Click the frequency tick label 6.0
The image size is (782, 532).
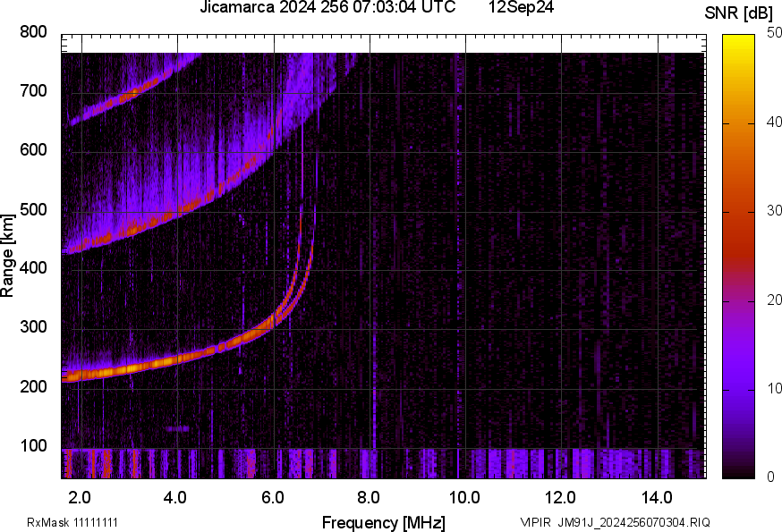point(272,498)
